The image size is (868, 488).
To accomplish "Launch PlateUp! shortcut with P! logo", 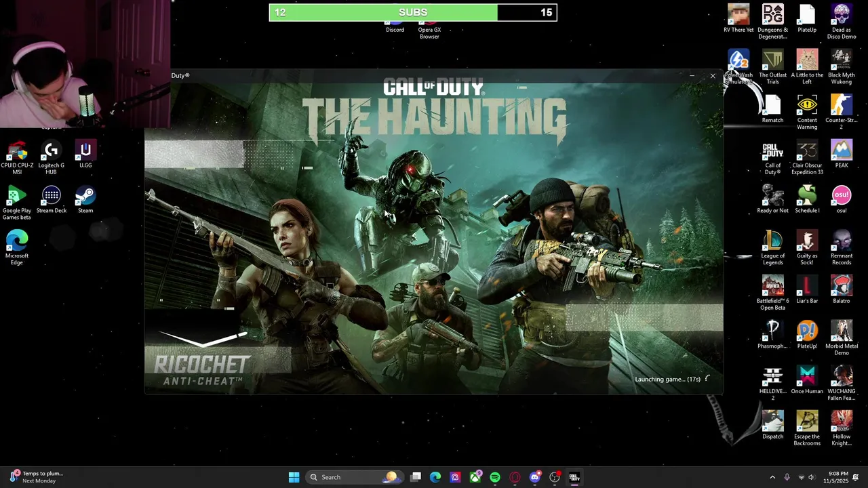I will point(807,335).
